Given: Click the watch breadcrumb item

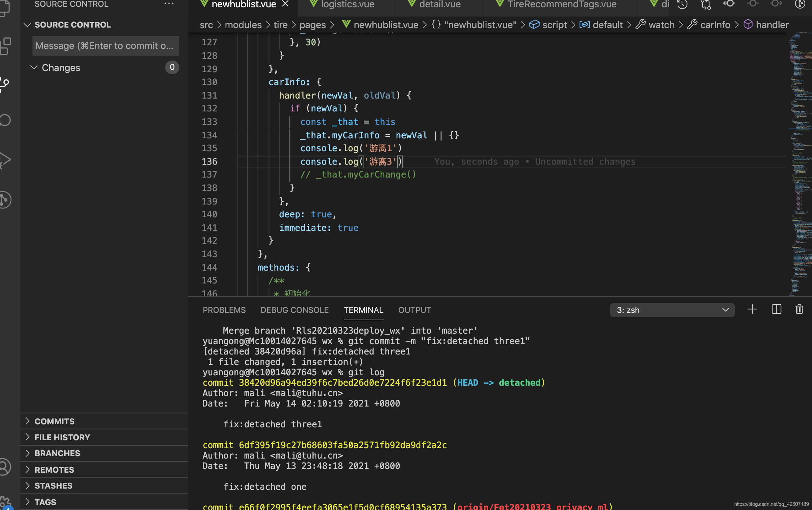Looking at the screenshot, I should 661,25.
